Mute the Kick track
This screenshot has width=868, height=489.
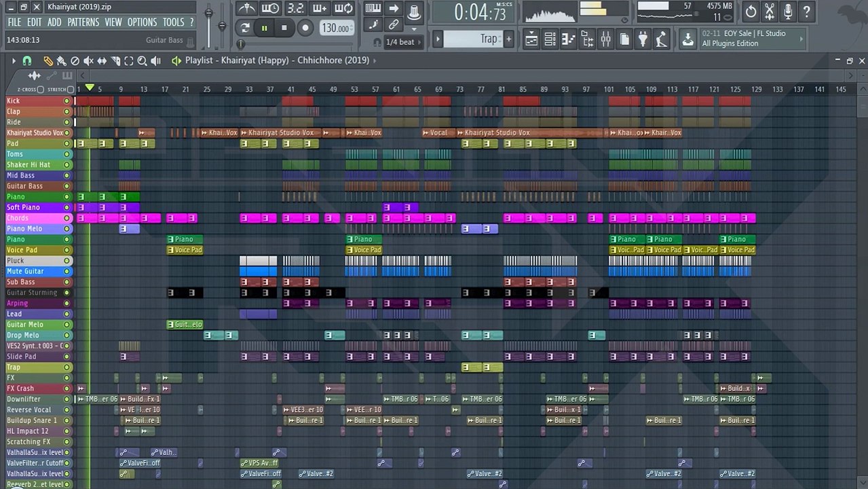pyautogui.click(x=67, y=101)
